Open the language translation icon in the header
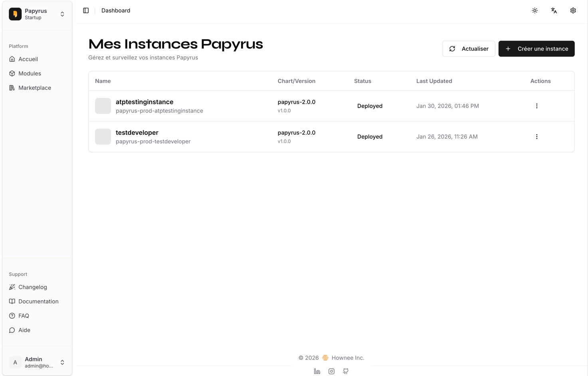 pyautogui.click(x=554, y=10)
